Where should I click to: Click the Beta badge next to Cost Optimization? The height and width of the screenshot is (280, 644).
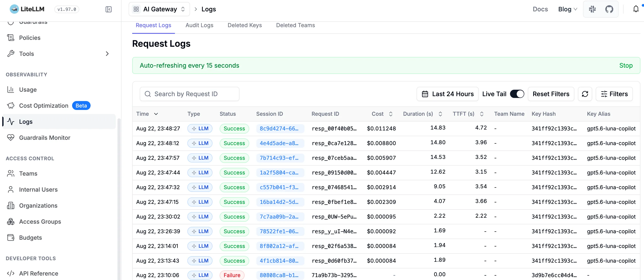click(x=81, y=106)
